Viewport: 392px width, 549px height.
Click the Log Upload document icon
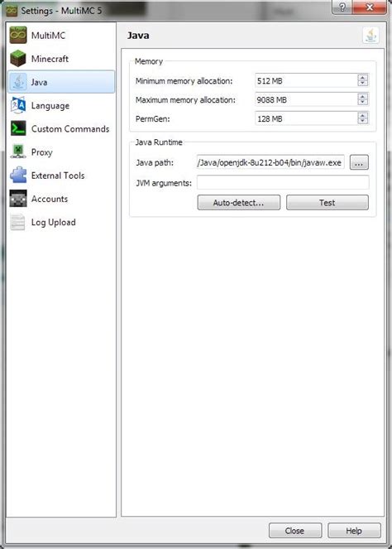18,222
